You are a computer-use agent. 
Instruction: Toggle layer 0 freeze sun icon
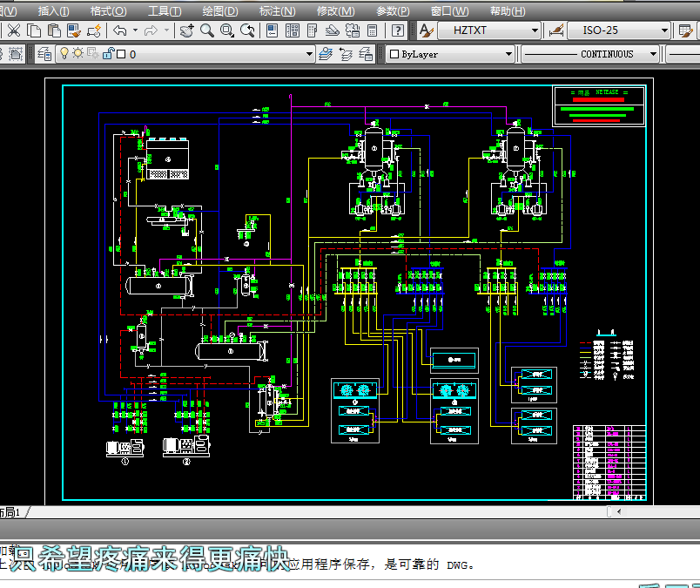click(x=78, y=54)
